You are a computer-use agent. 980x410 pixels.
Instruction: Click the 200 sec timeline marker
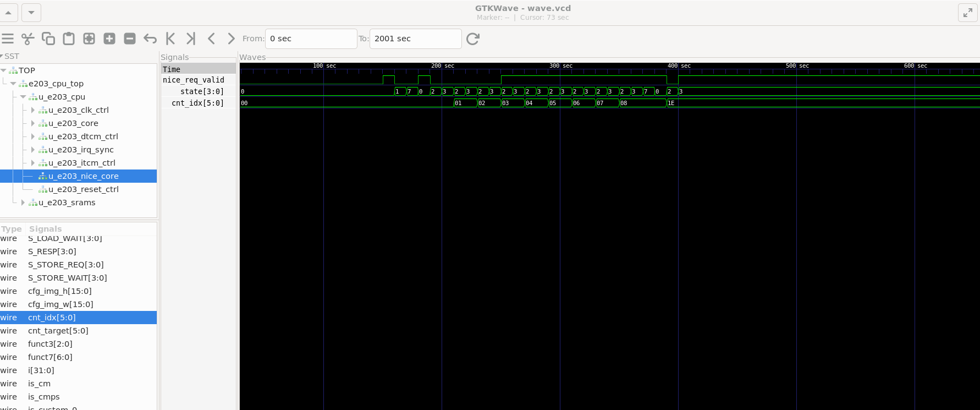[443, 65]
